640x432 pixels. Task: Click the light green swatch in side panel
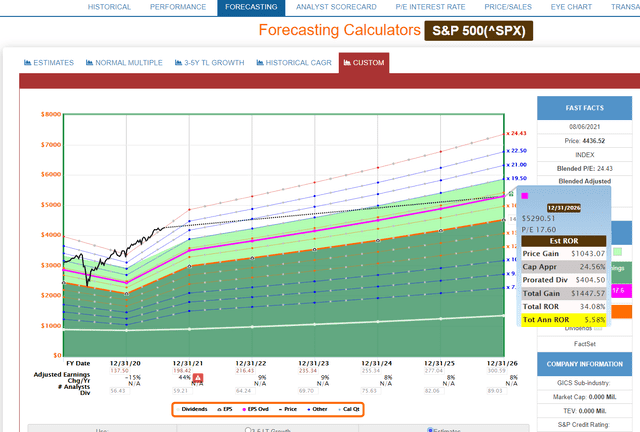point(618,252)
